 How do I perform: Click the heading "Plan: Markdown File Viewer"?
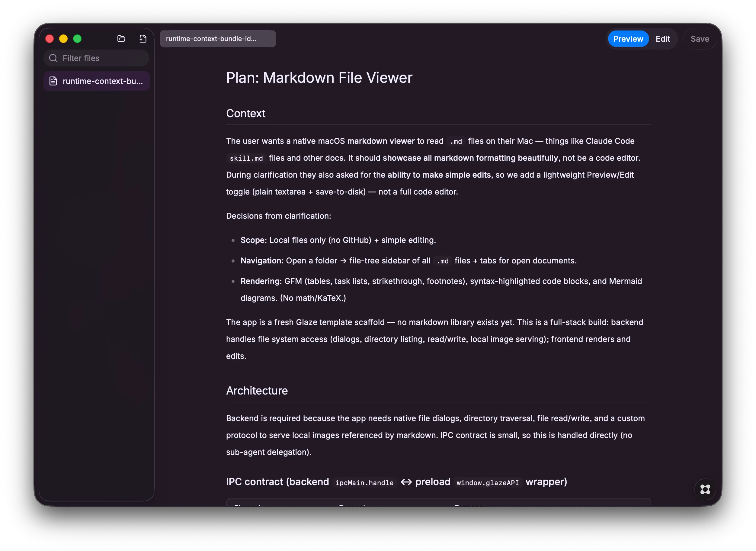tap(319, 78)
